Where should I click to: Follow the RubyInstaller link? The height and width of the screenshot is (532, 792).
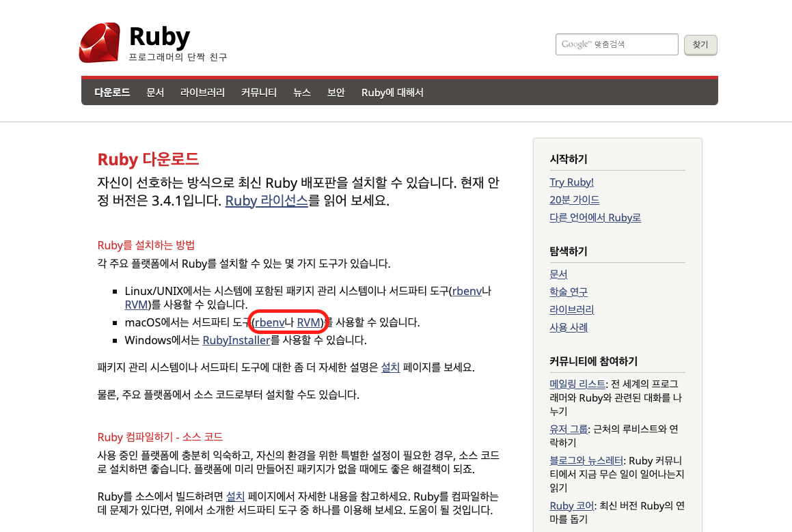tap(236, 340)
